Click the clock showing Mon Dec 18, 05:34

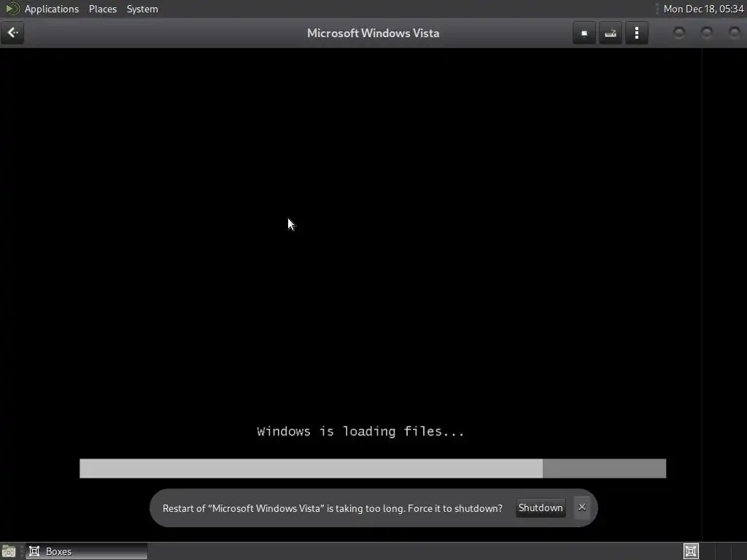[x=703, y=9]
